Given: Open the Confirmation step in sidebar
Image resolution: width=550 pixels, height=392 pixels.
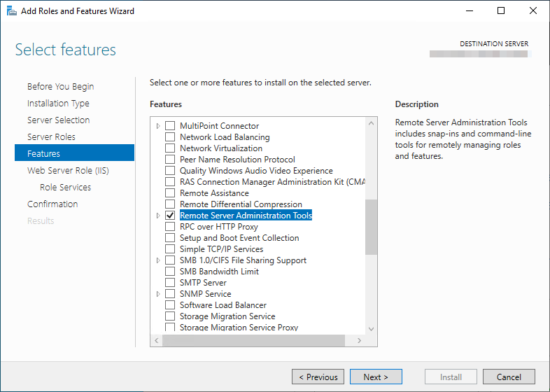Looking at the screenshot, I should tap(52, 204).
